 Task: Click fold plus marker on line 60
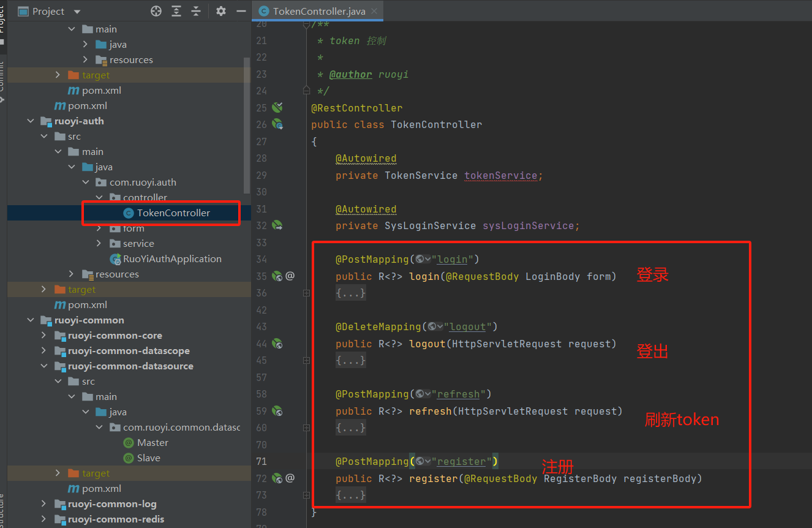tap(306, 428)
